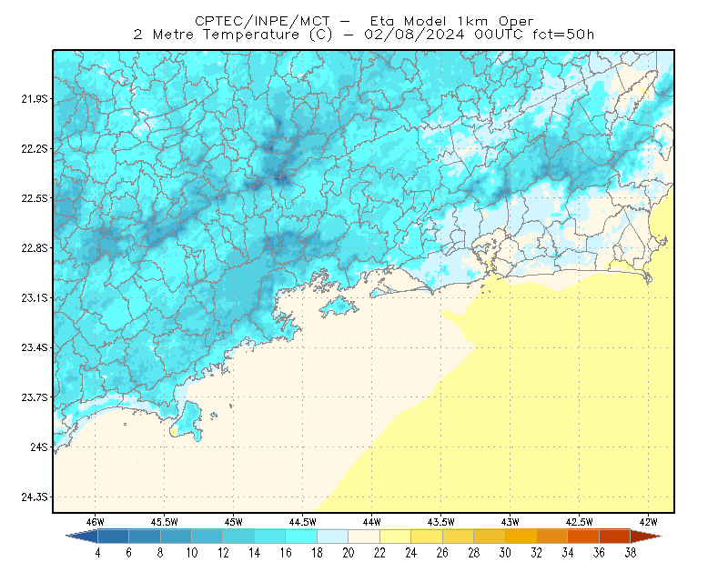
Task: Click the legend swatch between 28 and 30
Action: point(490,537)
